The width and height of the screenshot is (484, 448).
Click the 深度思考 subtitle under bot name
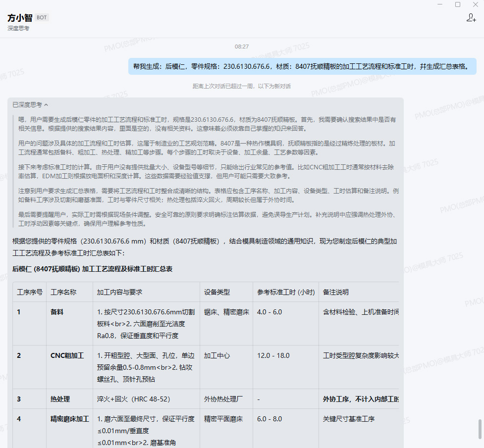[18, 28]
